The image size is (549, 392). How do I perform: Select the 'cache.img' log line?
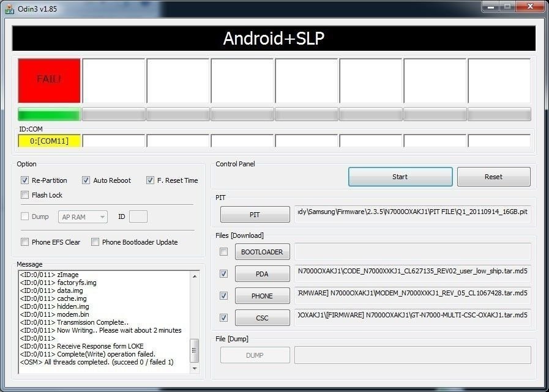[53, 298]
